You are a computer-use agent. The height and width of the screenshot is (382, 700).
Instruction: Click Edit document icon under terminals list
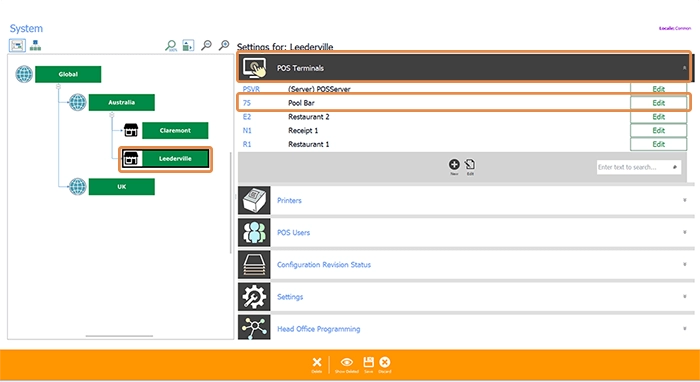(x=470, y=164)
